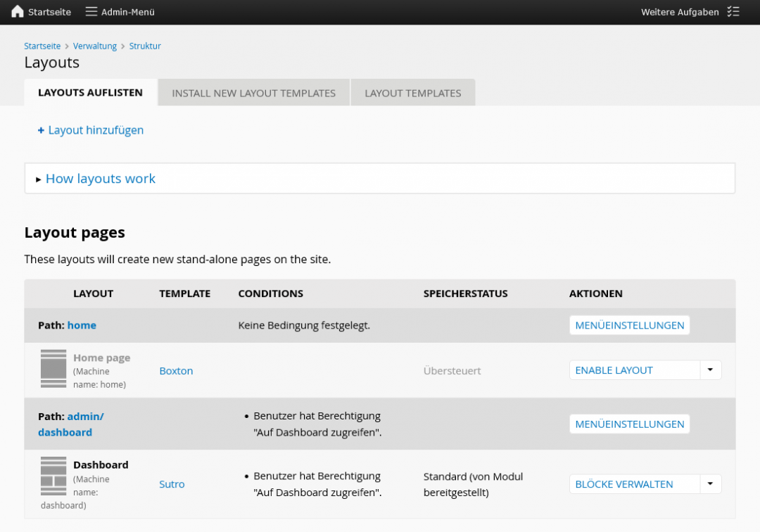
Task: Click the Speicherstatus column header
Action: click(x=466, y=293)
